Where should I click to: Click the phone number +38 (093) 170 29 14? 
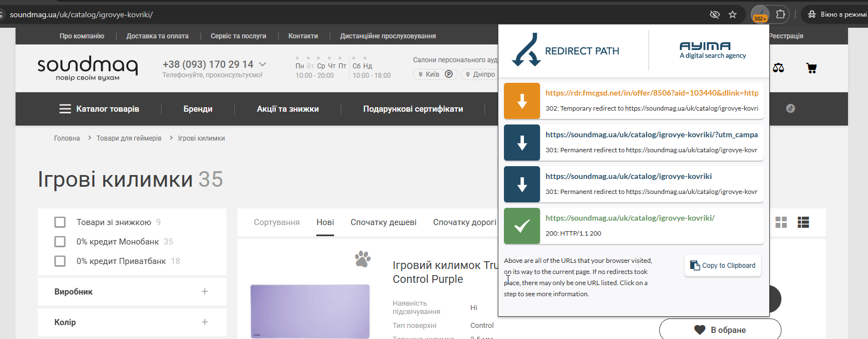point(208,64)
